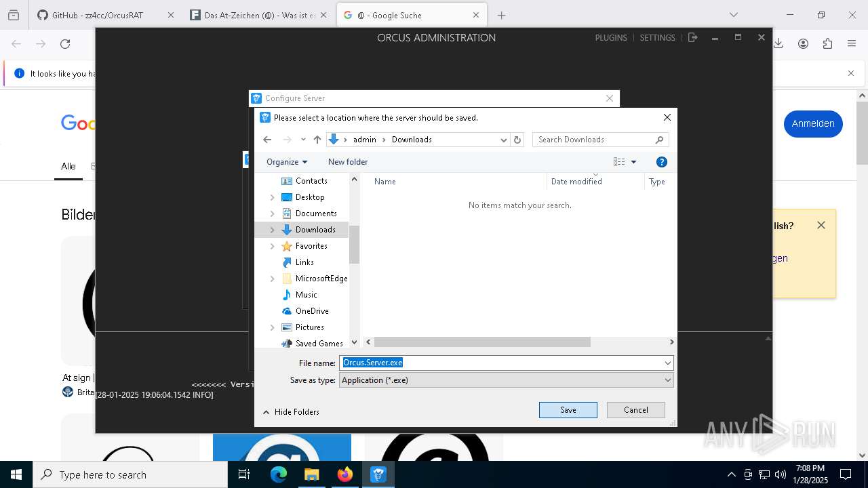
Task: Open the notification center icon
Action: [x=846, y=474]
